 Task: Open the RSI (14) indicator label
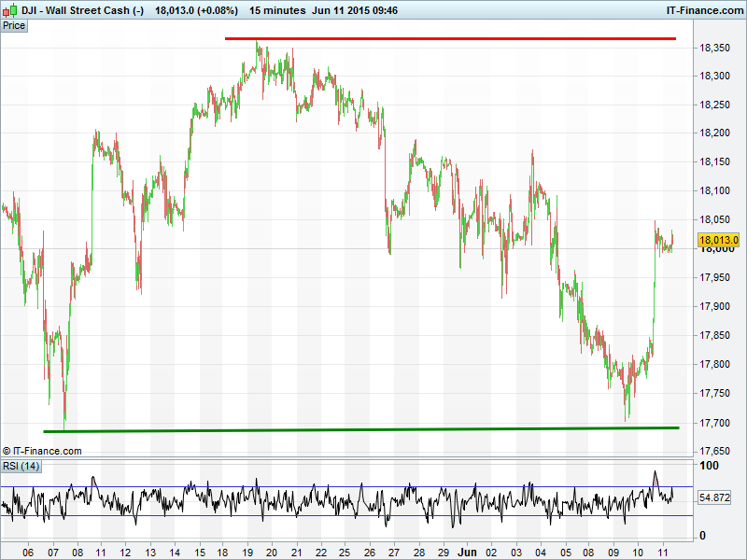coord(21,466)
